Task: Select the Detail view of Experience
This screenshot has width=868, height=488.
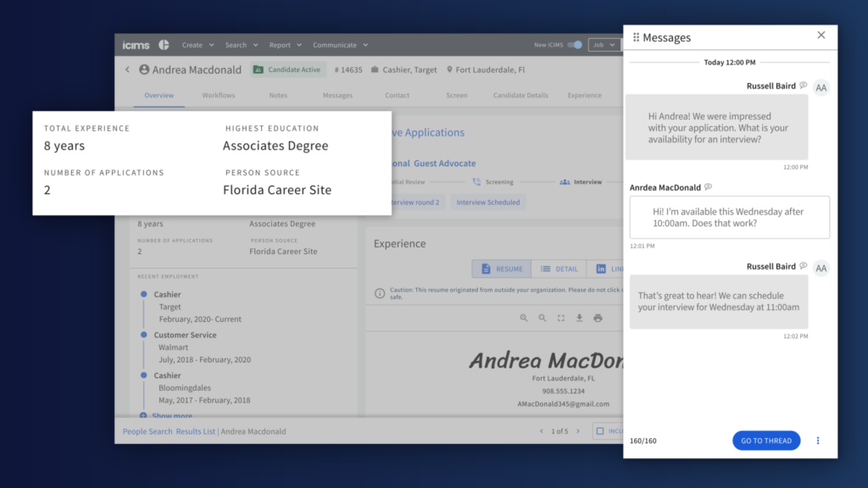Action: [559, 269]
